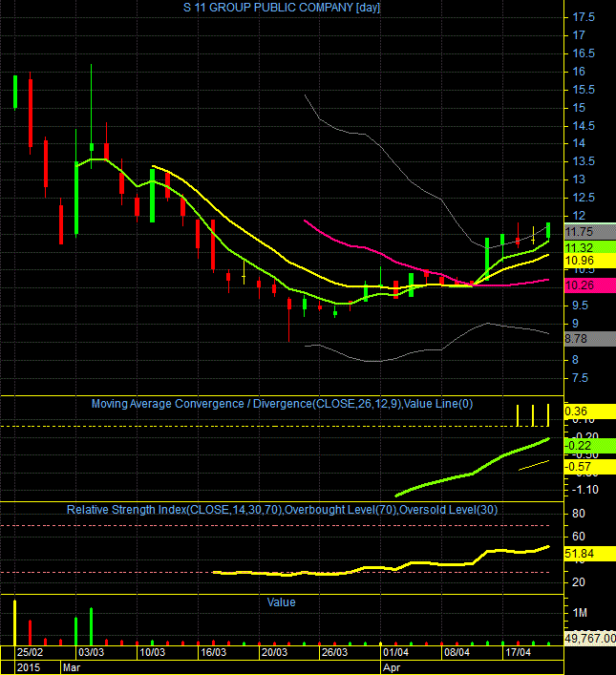The width and height of the screenshot is (616, 675).
Task: Click the pink 10.26 moving average tag
Action: [590, 285]
